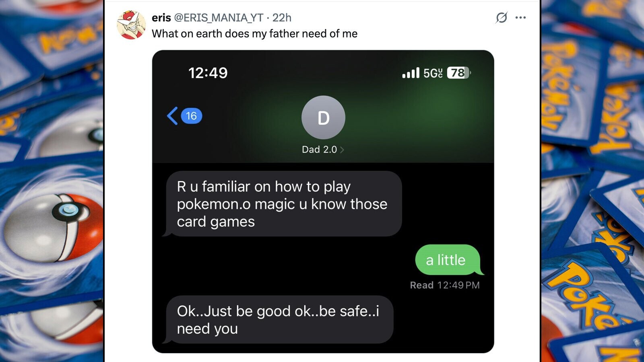644x362 pixels.
Task: Expand Dad 2.0 contact details chevron
Action: coord(342,150)
